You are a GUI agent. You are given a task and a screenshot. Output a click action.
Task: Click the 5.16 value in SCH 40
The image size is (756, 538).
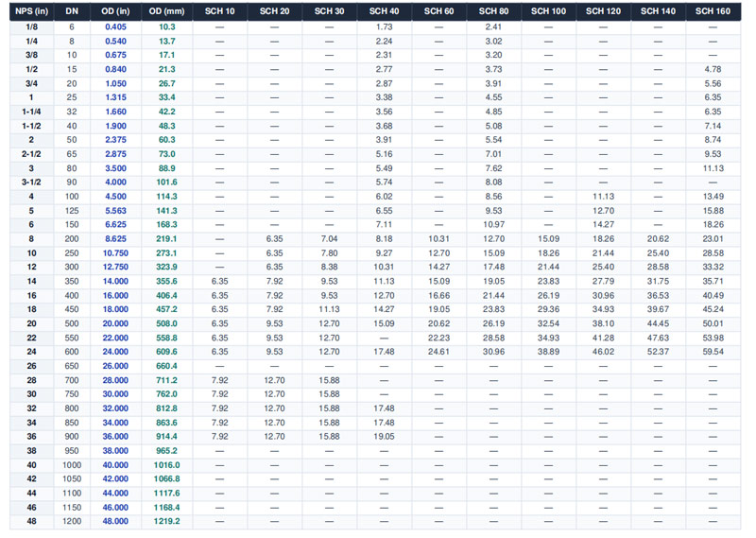385,154
